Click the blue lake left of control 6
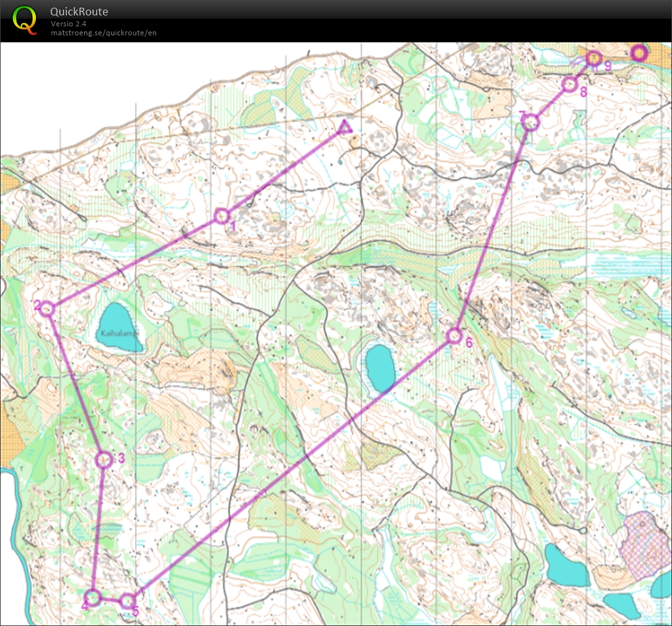The width and height of the screenshot is (672, 626). 380,368
